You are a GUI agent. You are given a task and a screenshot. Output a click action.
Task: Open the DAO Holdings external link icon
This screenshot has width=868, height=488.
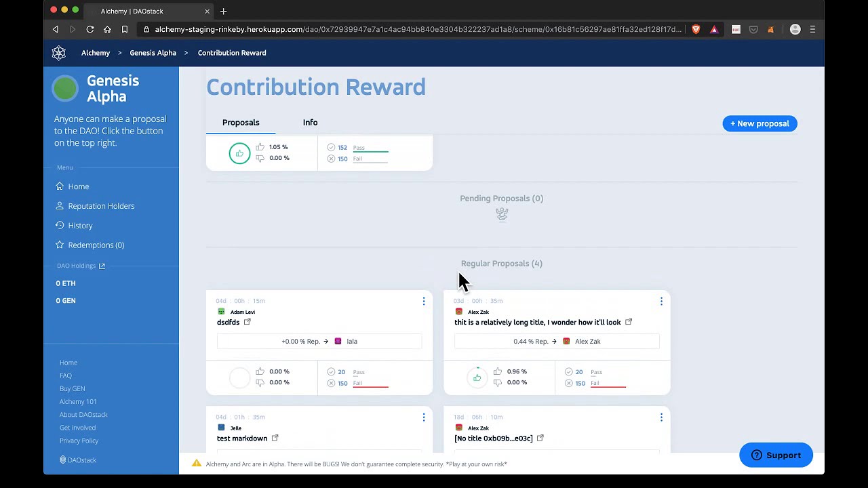point(102,266)
